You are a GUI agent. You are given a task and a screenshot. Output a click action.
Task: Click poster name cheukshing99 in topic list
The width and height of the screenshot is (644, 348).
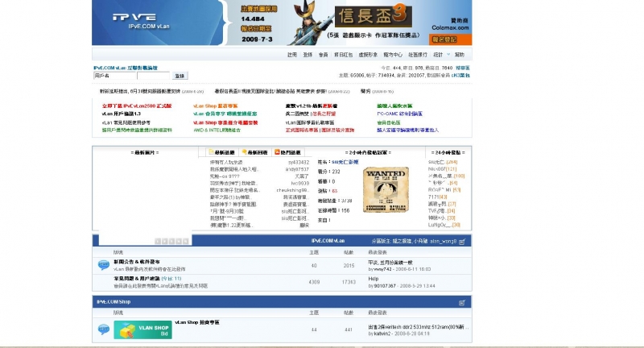pyautogui.click(x=293, y=190)
